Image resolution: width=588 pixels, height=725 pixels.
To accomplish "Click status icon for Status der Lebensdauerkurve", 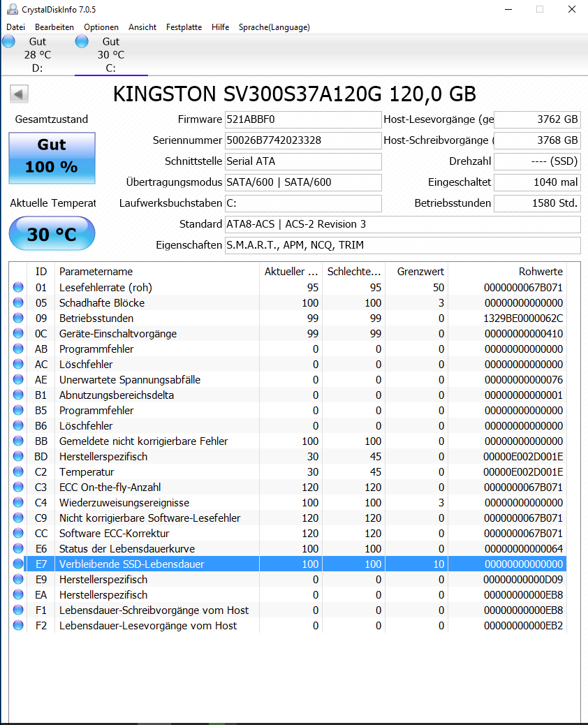I will coord(18,548).
